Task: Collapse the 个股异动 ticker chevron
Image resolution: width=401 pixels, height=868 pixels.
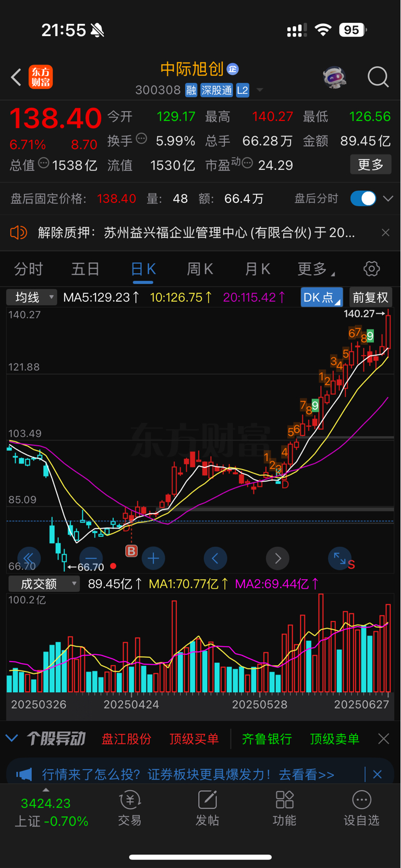Action: (x=11, y=738)
